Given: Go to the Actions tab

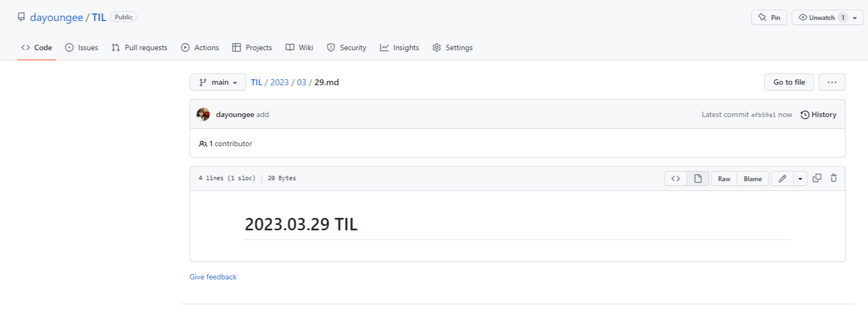Looking at the screenshot, I should [200, 47].
